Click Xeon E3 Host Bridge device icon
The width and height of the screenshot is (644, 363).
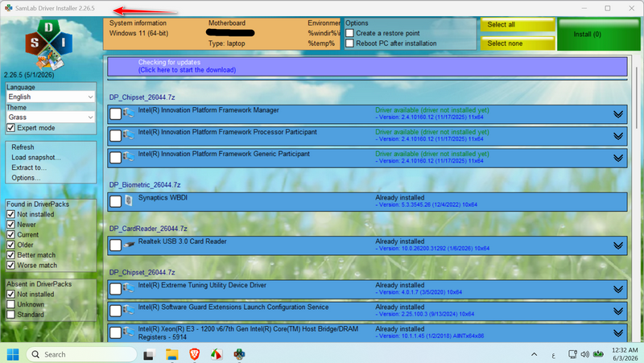129,332
